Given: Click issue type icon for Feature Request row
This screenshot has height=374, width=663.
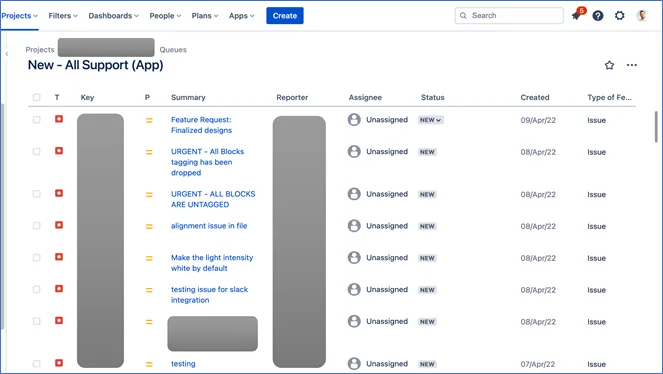Looking at the screenshot, I should click(59, 119).
